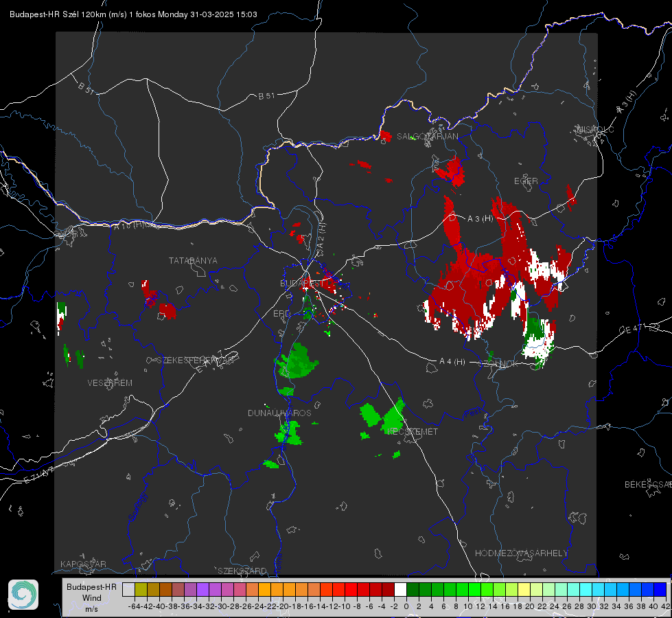
Task: Select the SZOLNOK city label
Action: pos(498,364)
